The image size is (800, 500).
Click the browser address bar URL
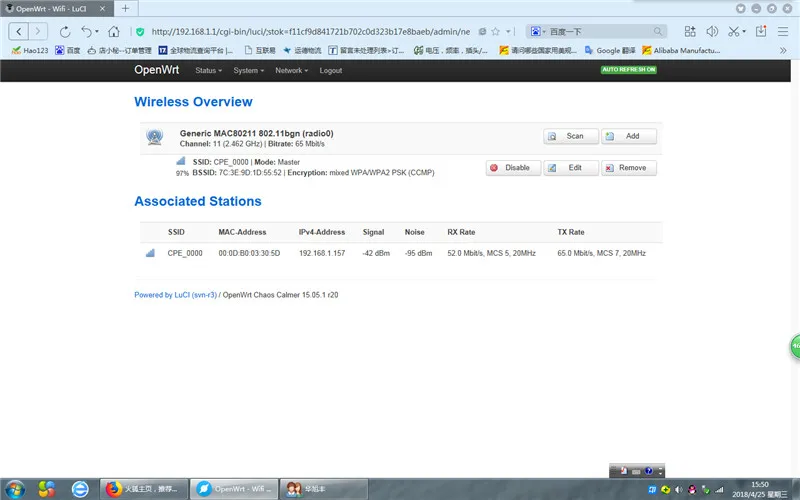click(311, 32)
